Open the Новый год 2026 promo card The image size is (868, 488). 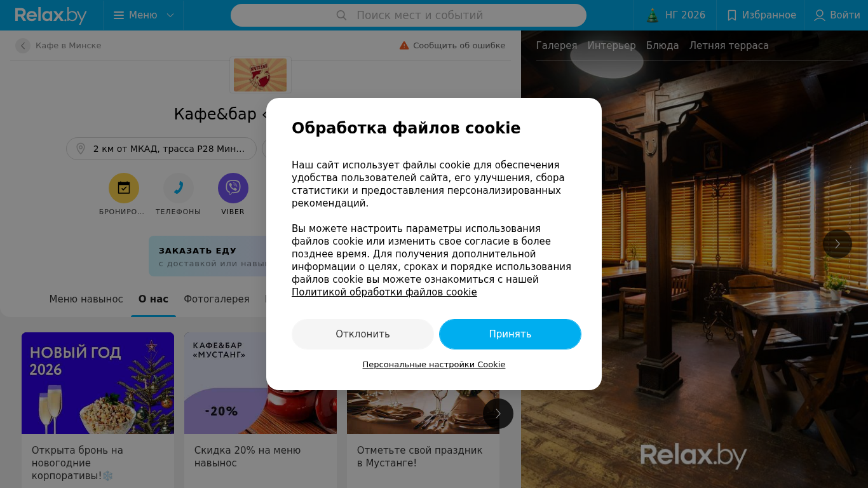(98, 410)
